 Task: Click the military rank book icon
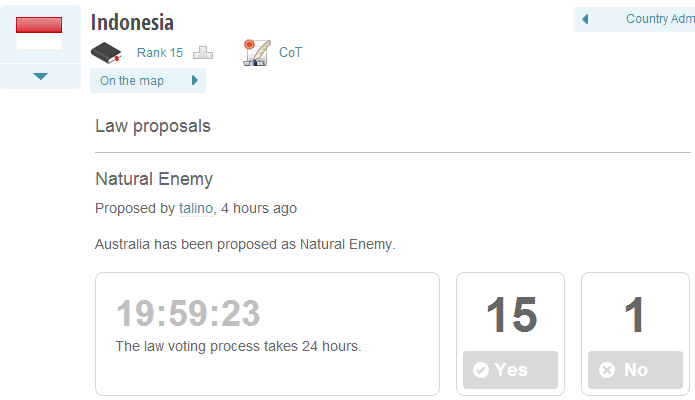105,53
